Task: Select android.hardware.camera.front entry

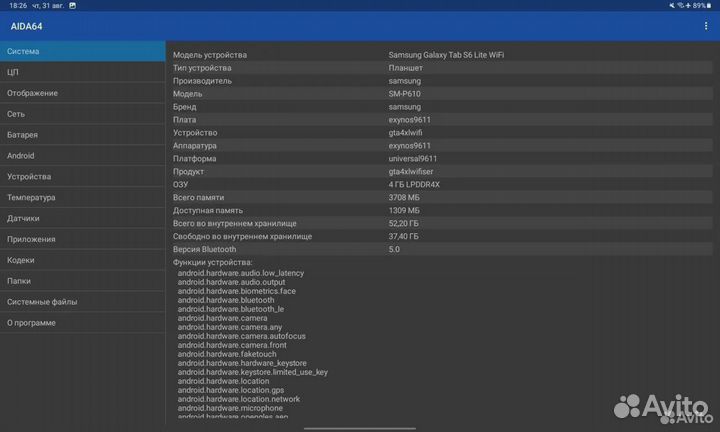Action: [232, 345]
